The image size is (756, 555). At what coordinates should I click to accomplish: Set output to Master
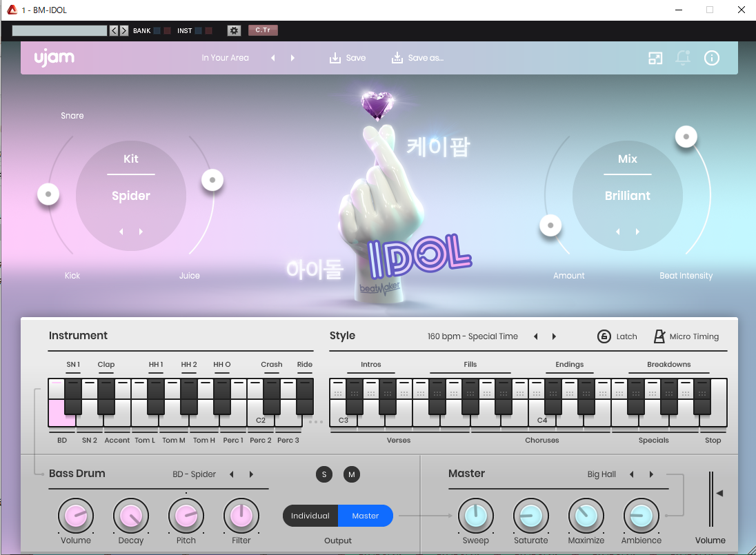[366, 516]
